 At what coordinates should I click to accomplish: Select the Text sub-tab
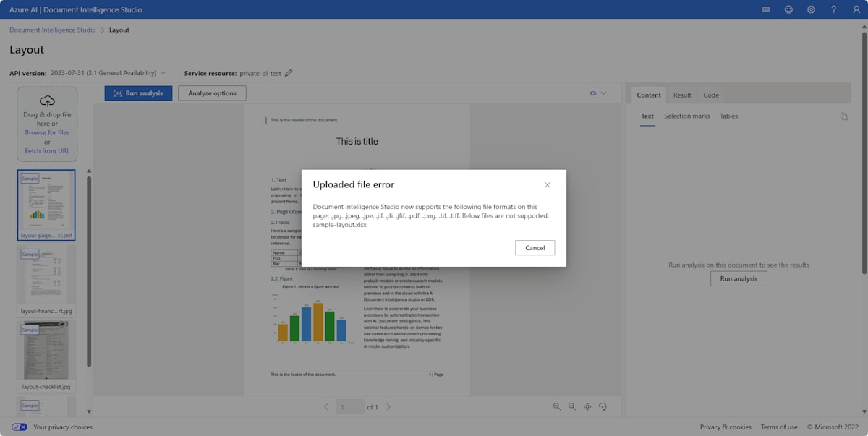[647, 116]
